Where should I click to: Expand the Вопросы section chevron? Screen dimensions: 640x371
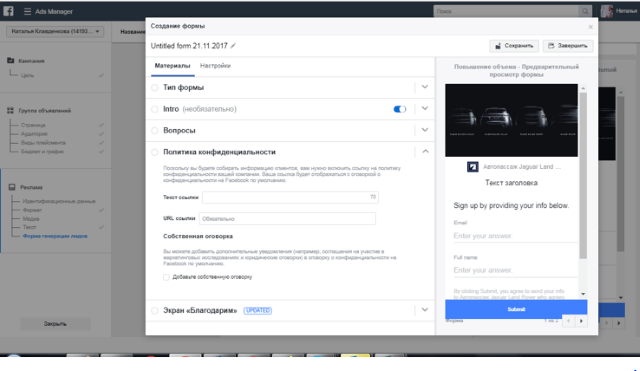click(425, 130)
